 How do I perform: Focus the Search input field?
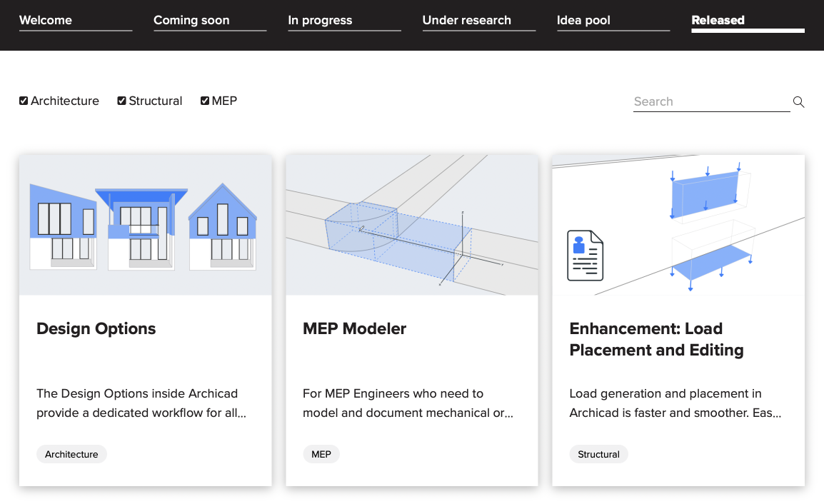point(712,102)
